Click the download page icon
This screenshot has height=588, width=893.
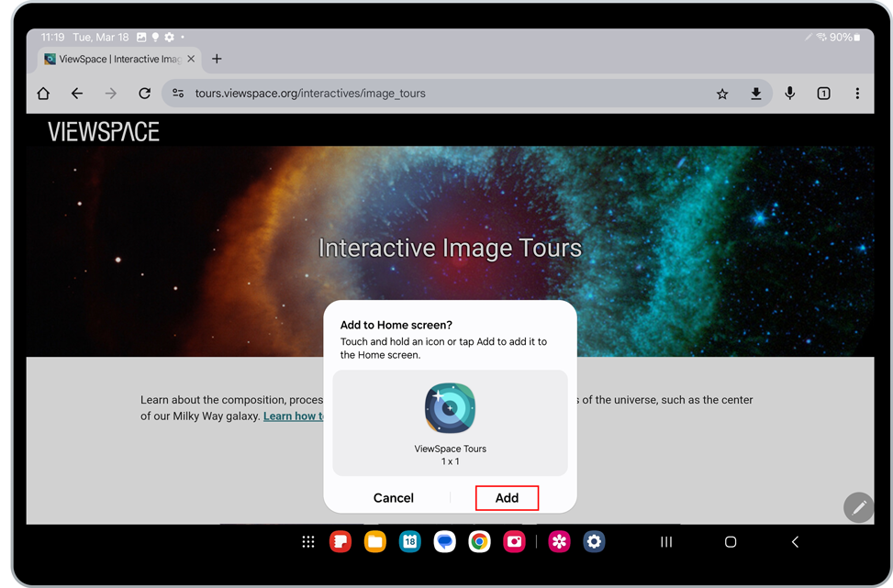755,94
